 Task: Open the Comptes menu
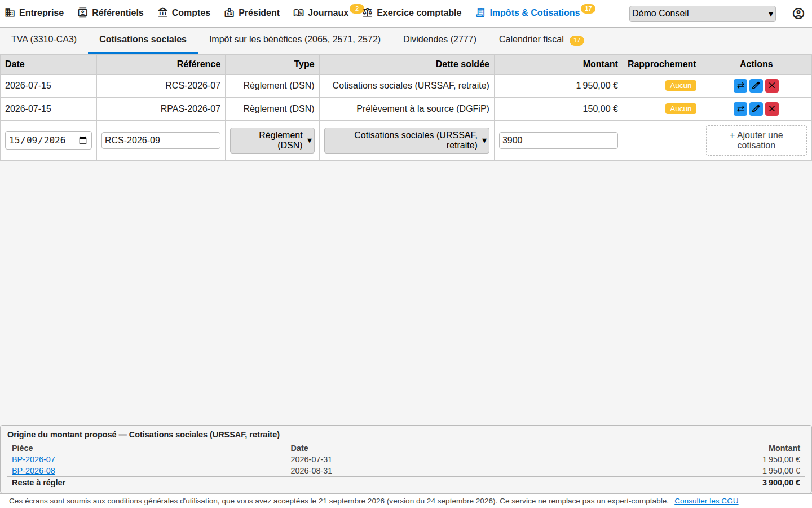click(x=184, y=12)
